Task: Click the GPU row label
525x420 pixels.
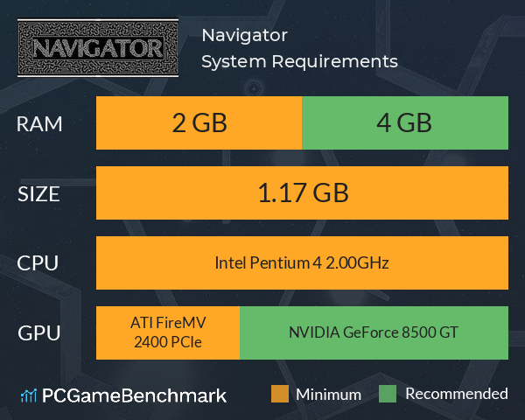Action: [38, 332]
